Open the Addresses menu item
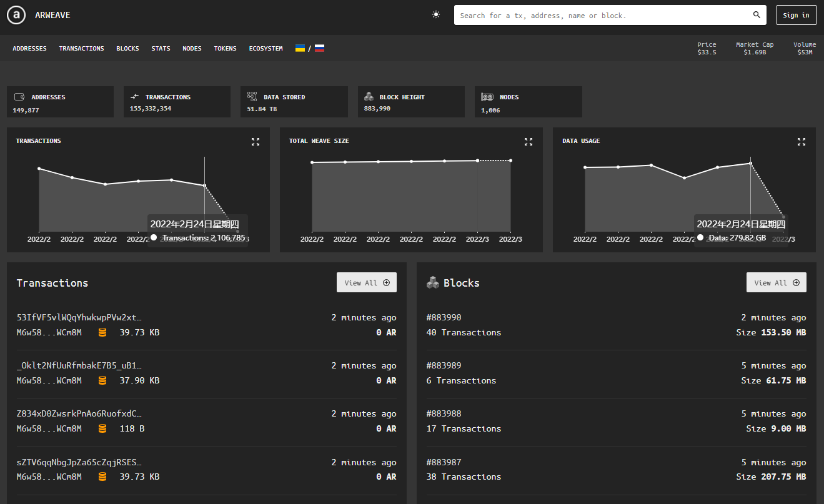This screenshot has height=504, width=824. pyautogui.click(x=29, y=49)
